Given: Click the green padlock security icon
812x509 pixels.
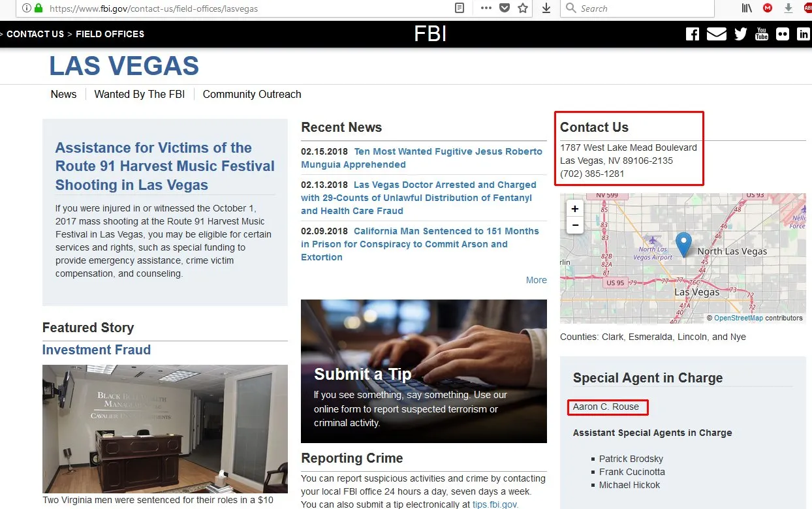Looking at the screenshot, I should (x=39, y=8).
